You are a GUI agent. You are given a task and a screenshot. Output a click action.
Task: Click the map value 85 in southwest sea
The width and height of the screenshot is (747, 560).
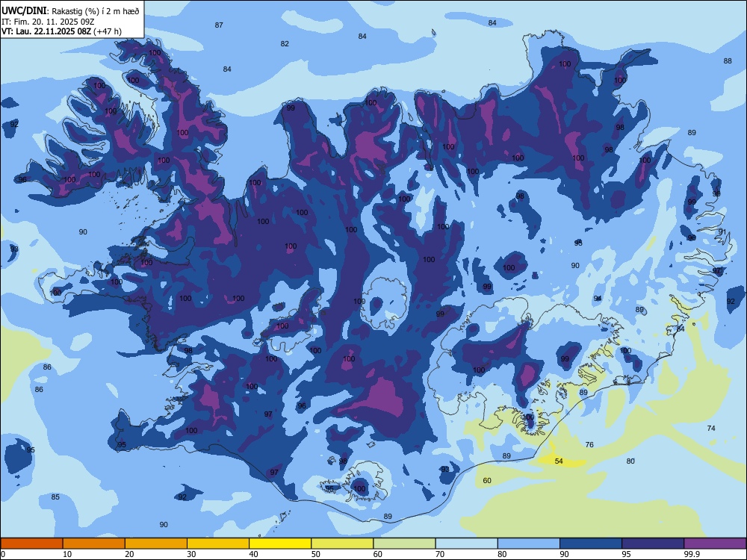pyautogui.click(x=55, y=497)
